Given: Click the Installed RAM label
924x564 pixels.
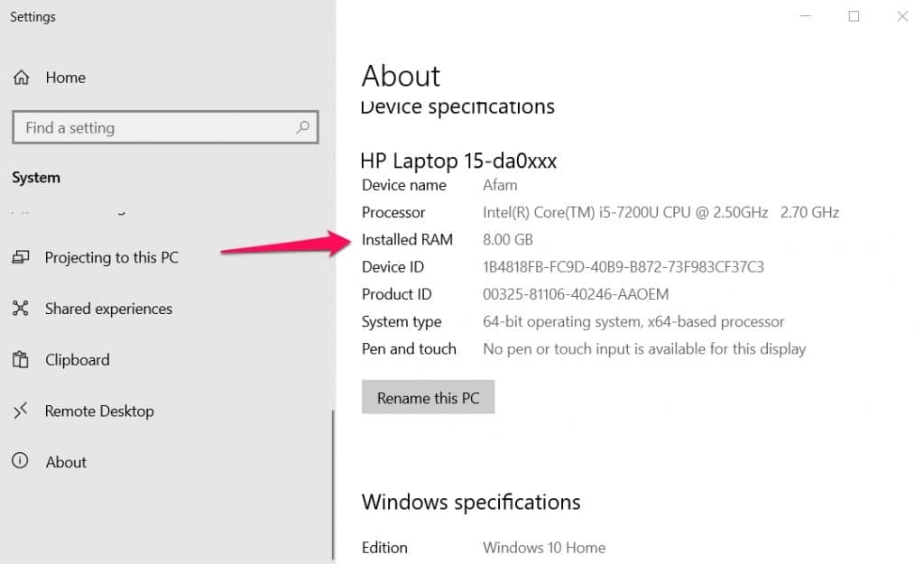Looking at the screenshot, I should pyautogui.click(x=407, y=239).
